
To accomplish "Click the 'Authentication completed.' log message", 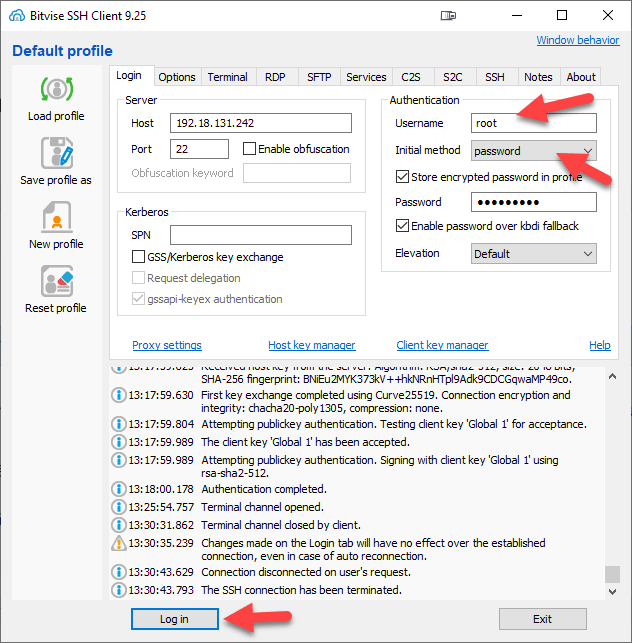I will pos(264,489).
